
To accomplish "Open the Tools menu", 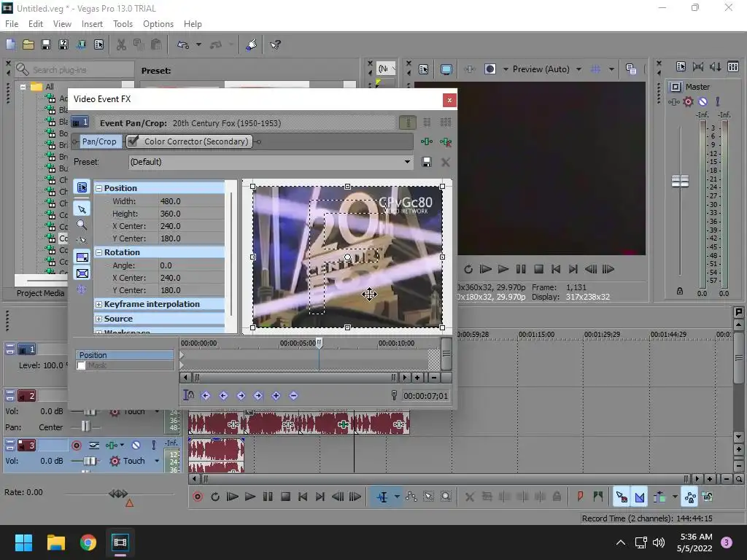I will [123, 24].
